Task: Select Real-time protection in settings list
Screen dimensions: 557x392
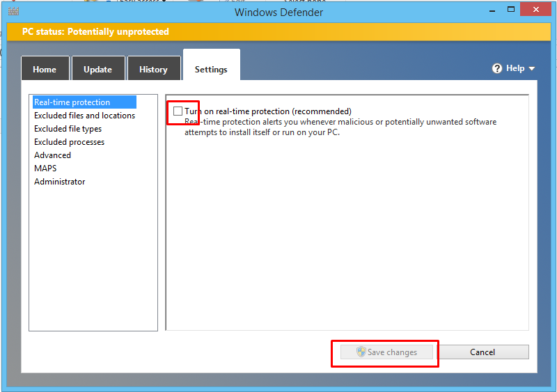Action: tap(84, 102)
